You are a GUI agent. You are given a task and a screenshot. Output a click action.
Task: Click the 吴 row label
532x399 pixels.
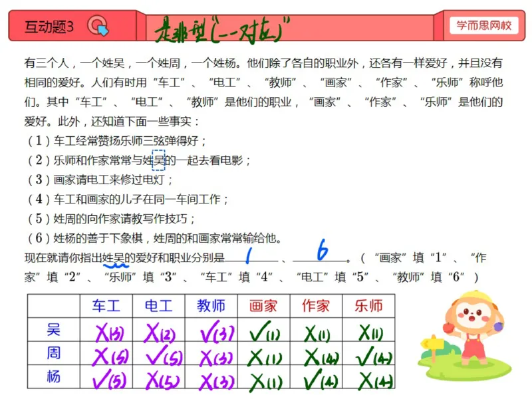point(54,329)
